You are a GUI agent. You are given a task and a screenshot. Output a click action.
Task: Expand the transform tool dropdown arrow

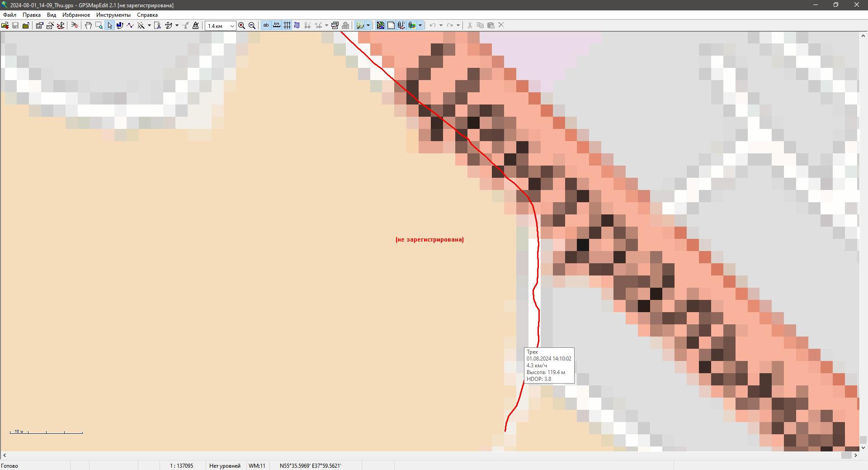[177, 25]
